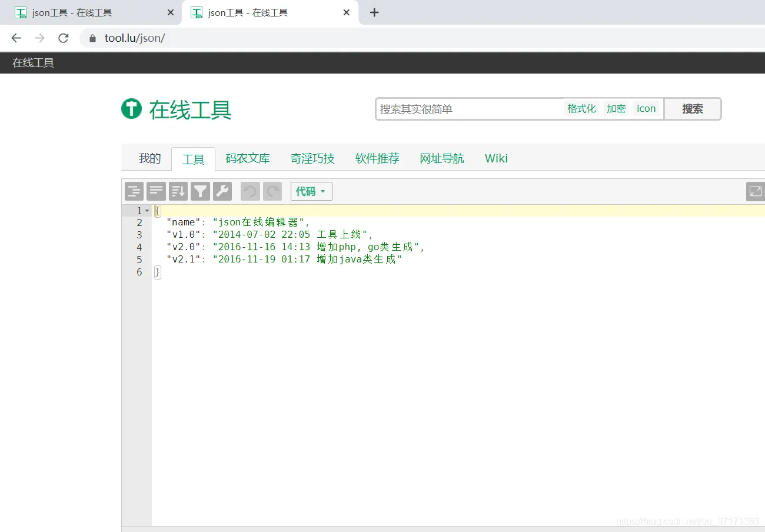Click the 加密 search suggestion
This screenshot has width=765, height=532.
(616, 108)
